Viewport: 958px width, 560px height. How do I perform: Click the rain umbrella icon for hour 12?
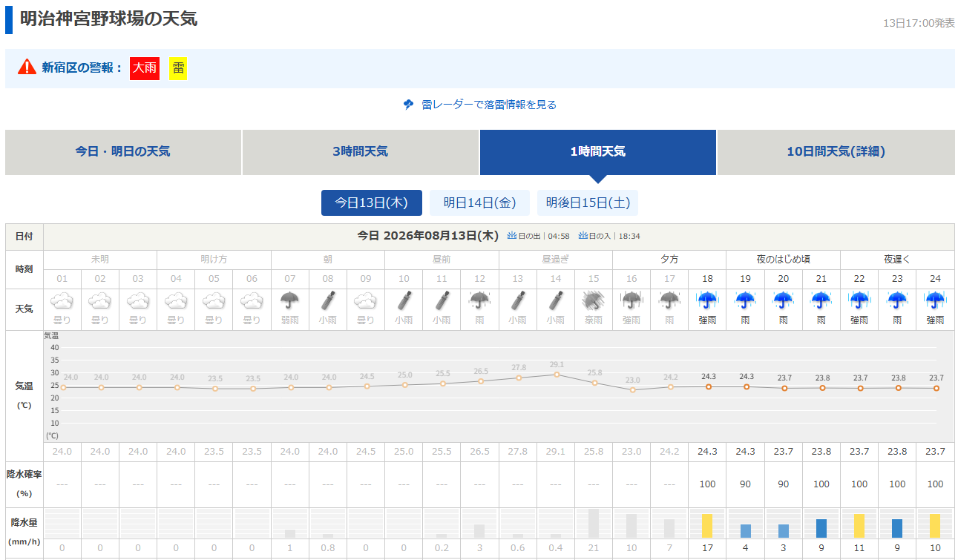point(479,300)
